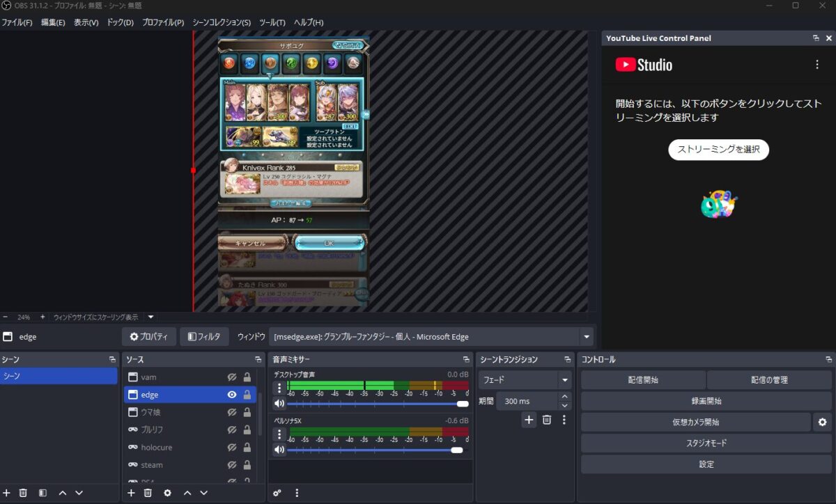Open ペルソナ5X audio options three-dot menu
836x504 pixels.
(x=279, y=434)
